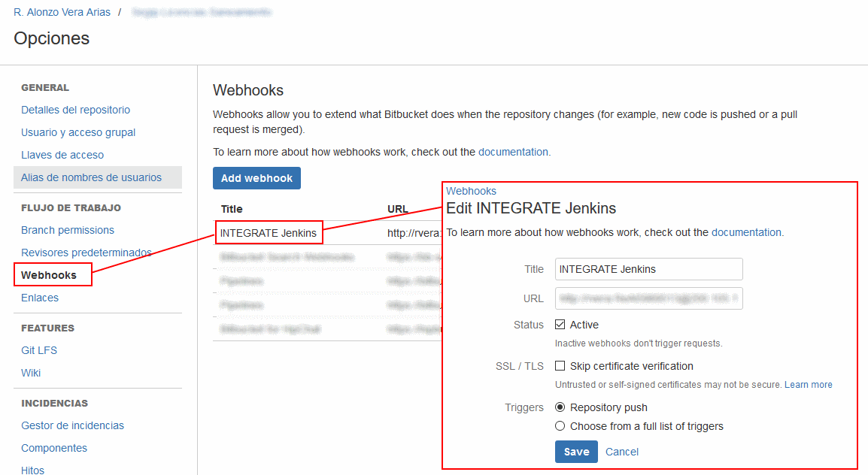The width and height of the screenshot is (868, 475).
Task: Select Repository push trigger option
Action: pos(560,407)
